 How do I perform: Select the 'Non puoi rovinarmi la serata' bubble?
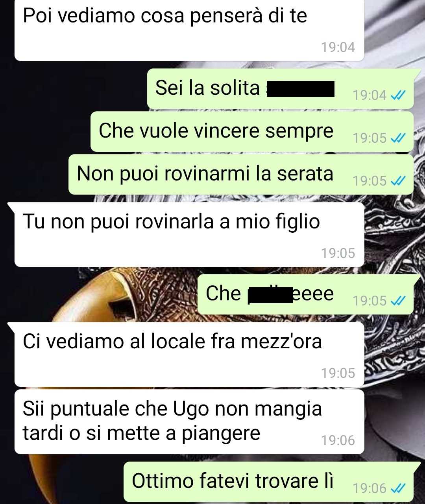pos(241,175)
